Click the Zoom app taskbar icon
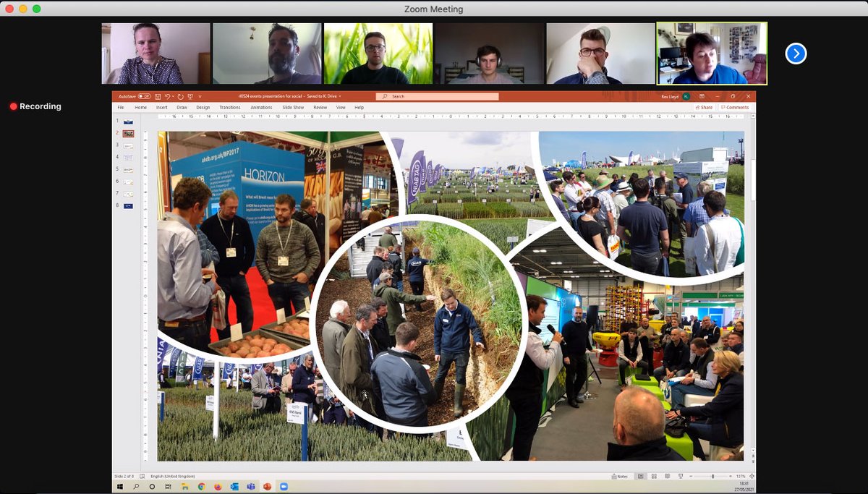868x494 pixels. pos(284,487)
